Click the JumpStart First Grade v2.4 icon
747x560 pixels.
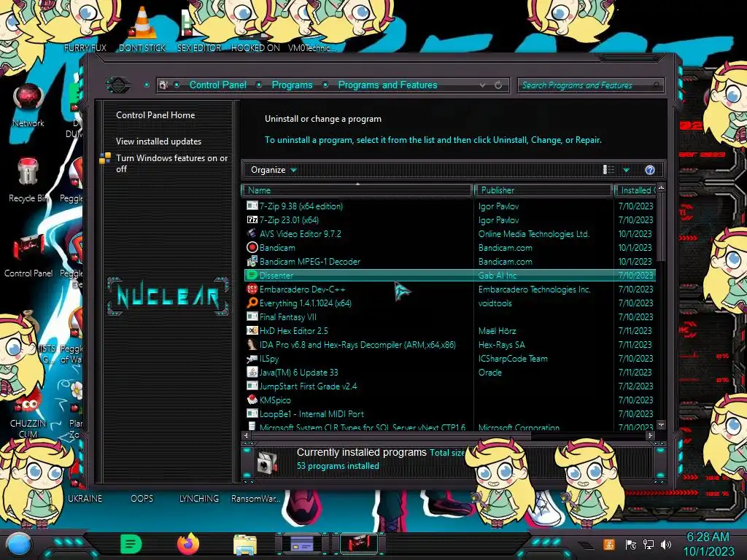(252, 386)
